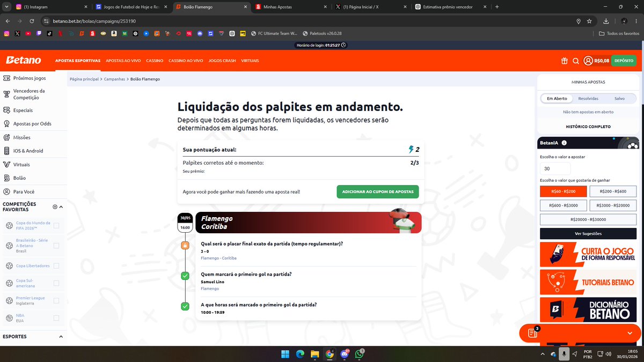
Task: Check the Premier League box
Action: coord(56,301)
